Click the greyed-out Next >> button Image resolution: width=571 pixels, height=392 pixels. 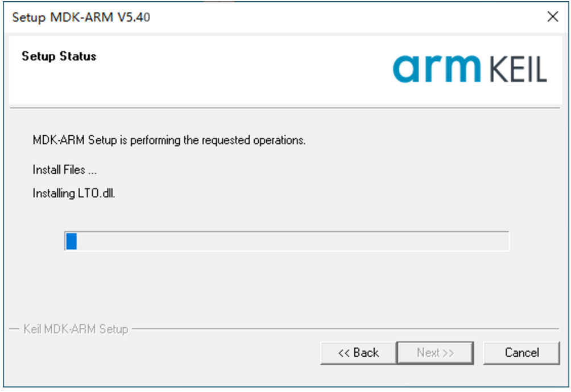(x=435, y=352)
